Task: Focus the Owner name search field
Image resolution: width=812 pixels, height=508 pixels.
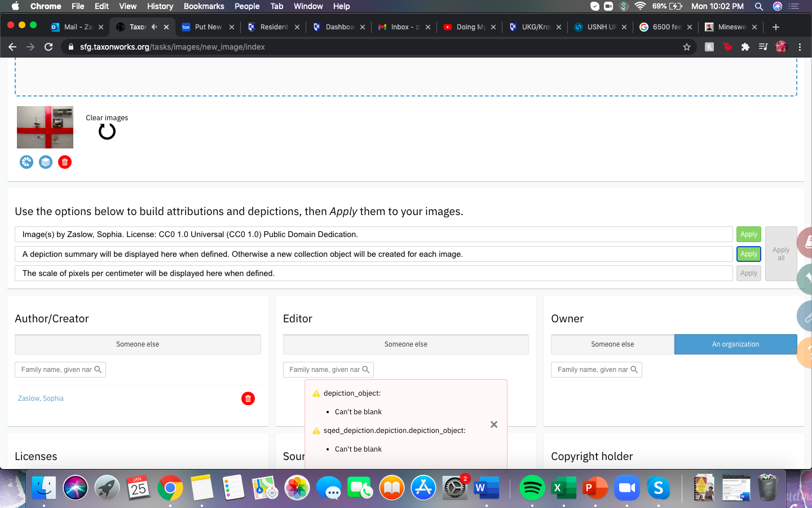Action: tap(597, 370)
